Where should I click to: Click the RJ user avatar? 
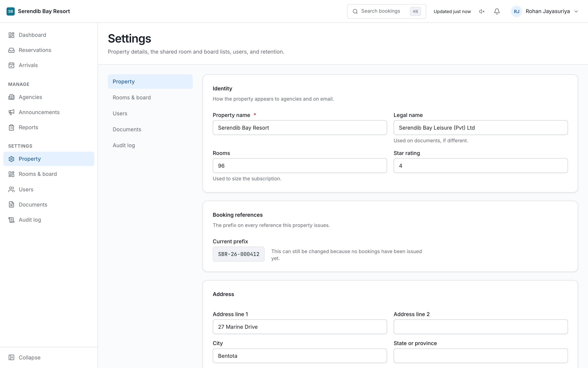[x=517, y=11]
